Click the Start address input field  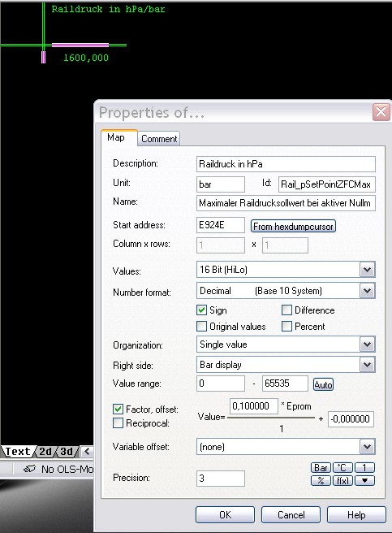pos(221,225)
